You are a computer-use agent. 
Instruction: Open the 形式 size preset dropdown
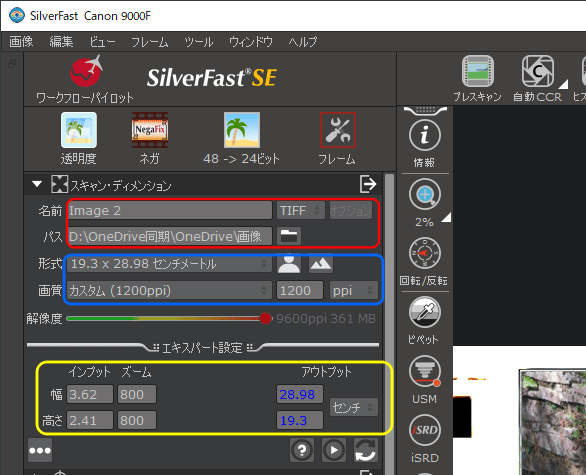(x=169, y=264)
